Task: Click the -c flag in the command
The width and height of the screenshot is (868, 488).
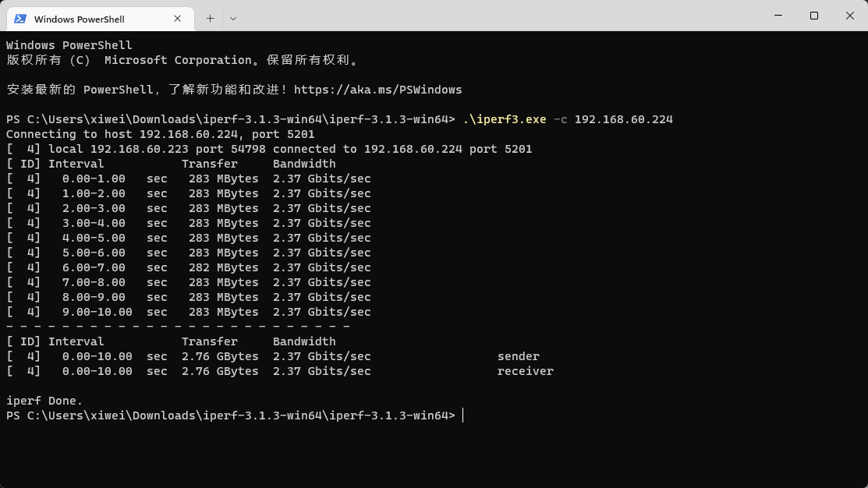Action: tap(560, 119)
